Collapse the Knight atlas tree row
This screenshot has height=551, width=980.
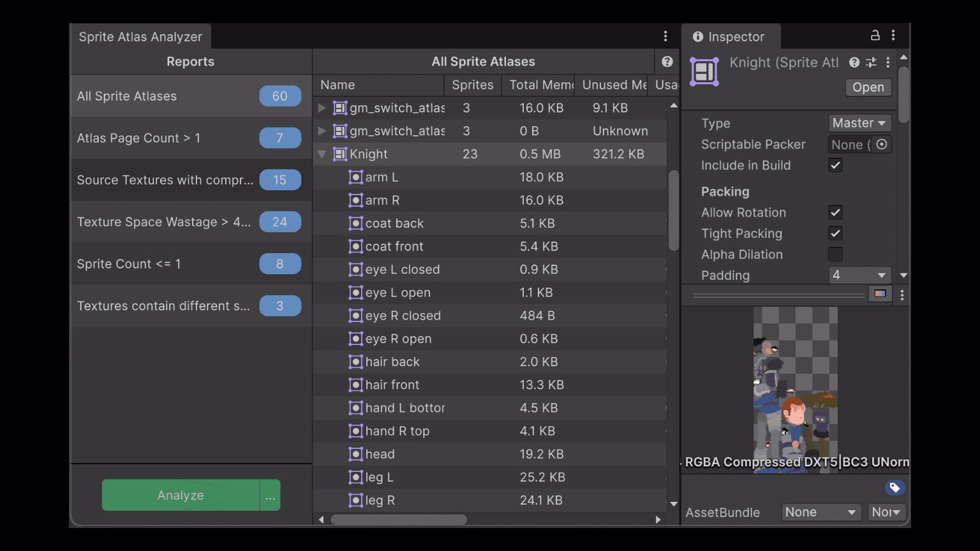pos(322,154)
